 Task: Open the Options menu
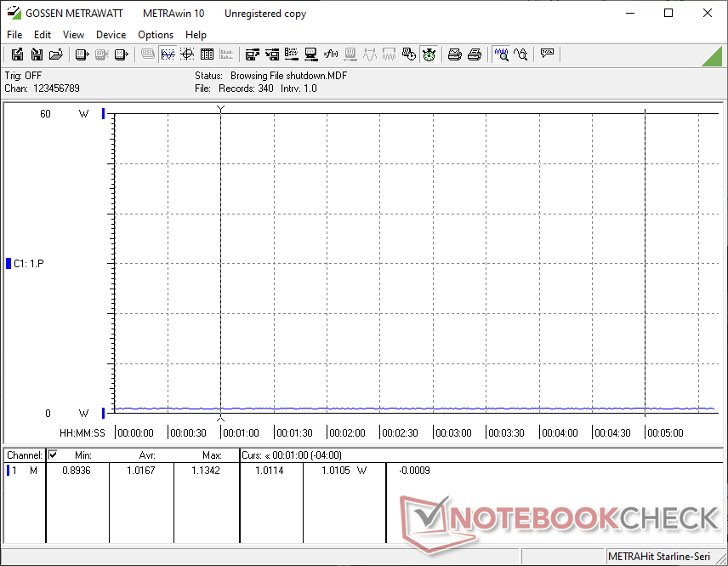[156, 35]
